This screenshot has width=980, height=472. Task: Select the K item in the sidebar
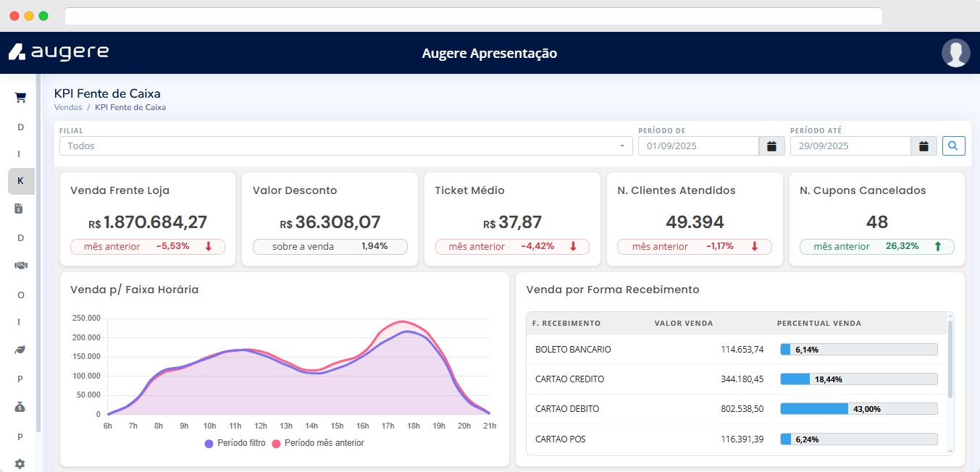pos(20,181)
